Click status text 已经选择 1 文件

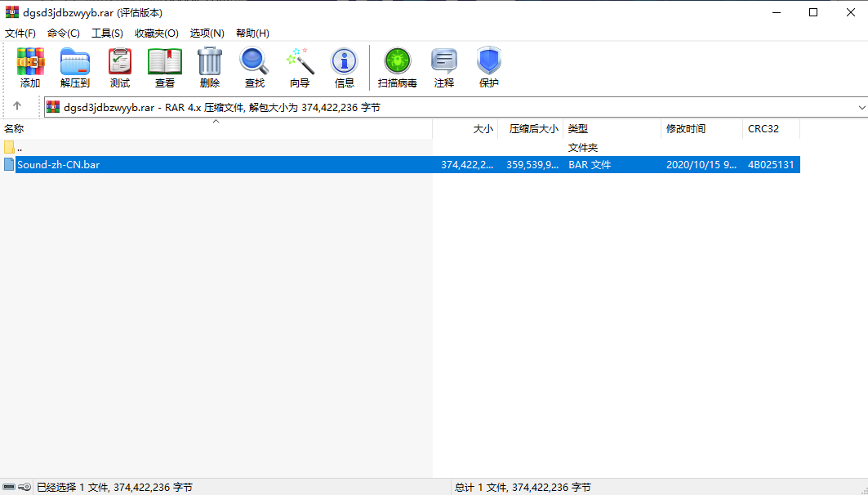tap(114, 488)
